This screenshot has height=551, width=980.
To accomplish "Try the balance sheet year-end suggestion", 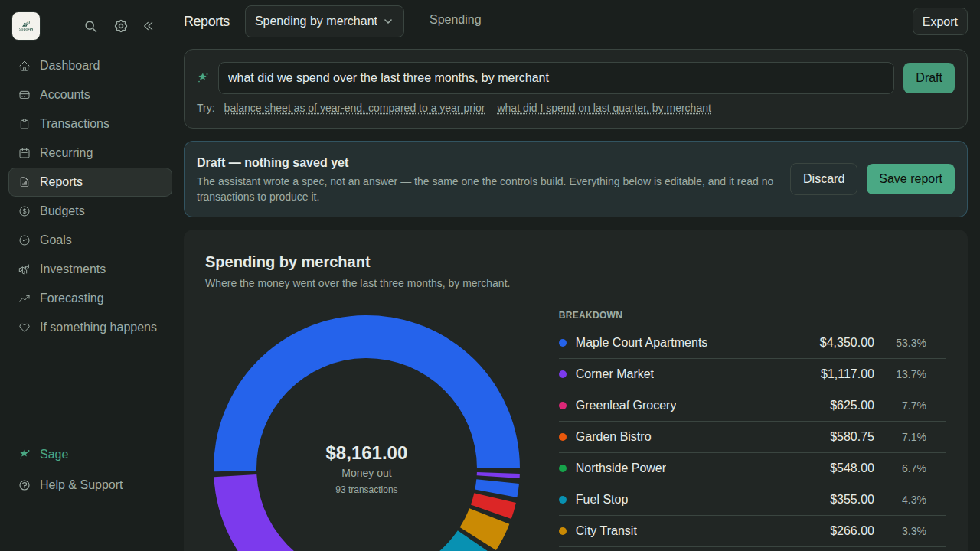I will click(x=354, y=108).
